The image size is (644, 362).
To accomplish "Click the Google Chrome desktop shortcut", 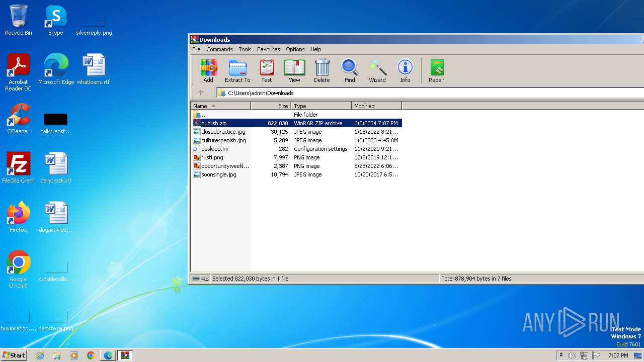I will tap(18, 269).
